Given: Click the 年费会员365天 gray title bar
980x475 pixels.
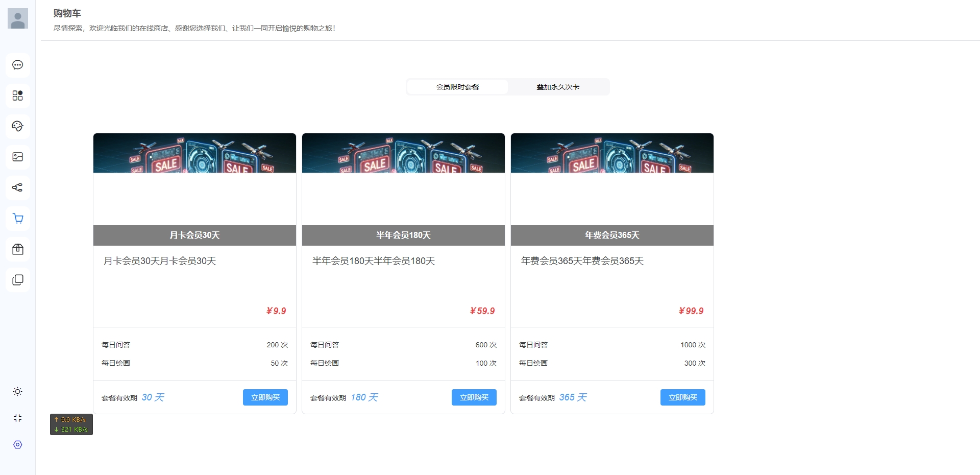Looking at the screenshot, I should pos(612,235).
